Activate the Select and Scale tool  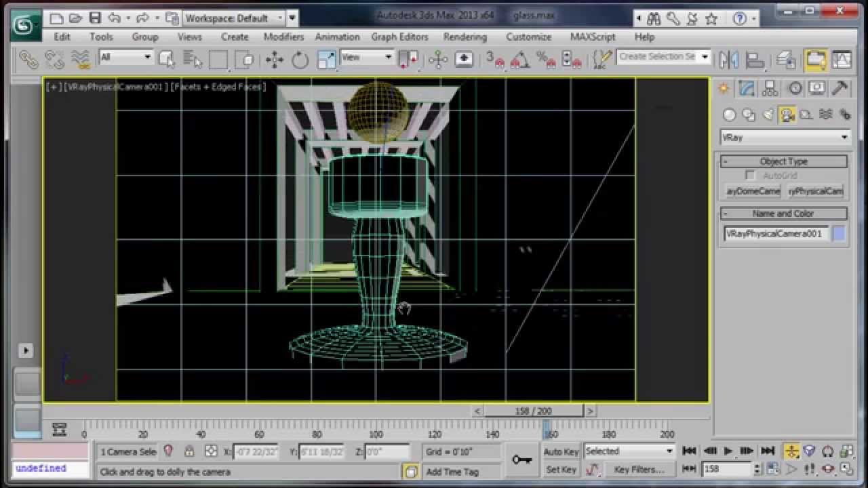coord(327,60)
